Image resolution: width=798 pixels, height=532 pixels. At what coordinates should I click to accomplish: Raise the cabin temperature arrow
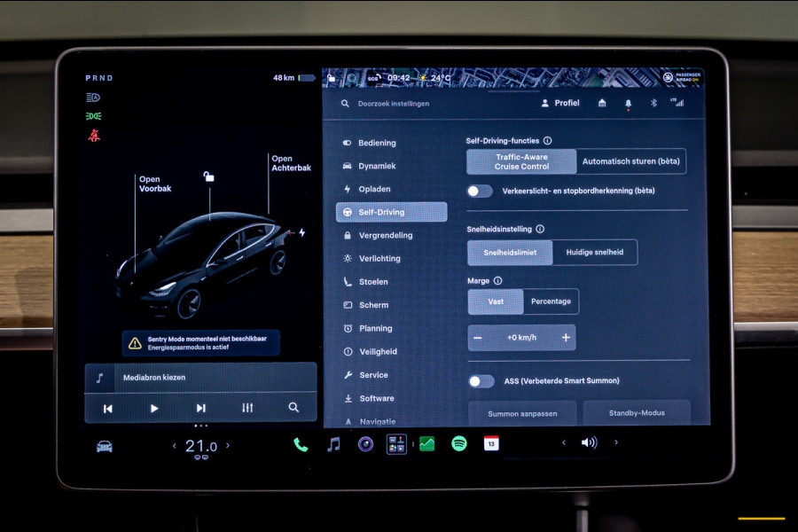pos(228,445)
